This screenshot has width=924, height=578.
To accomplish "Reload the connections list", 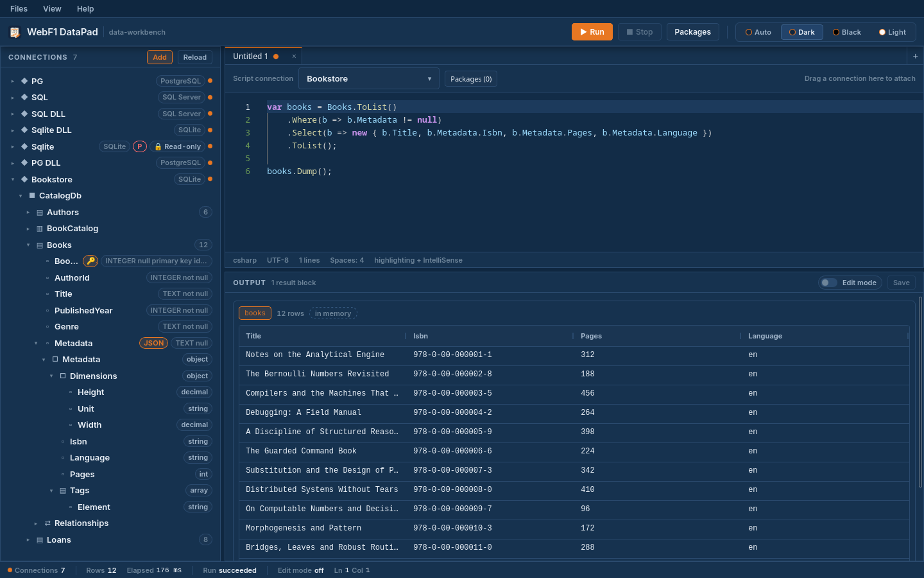I will click(195, 57).
